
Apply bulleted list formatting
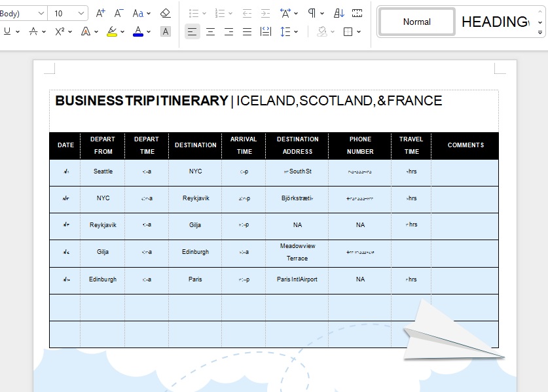(x=194, y=13)
